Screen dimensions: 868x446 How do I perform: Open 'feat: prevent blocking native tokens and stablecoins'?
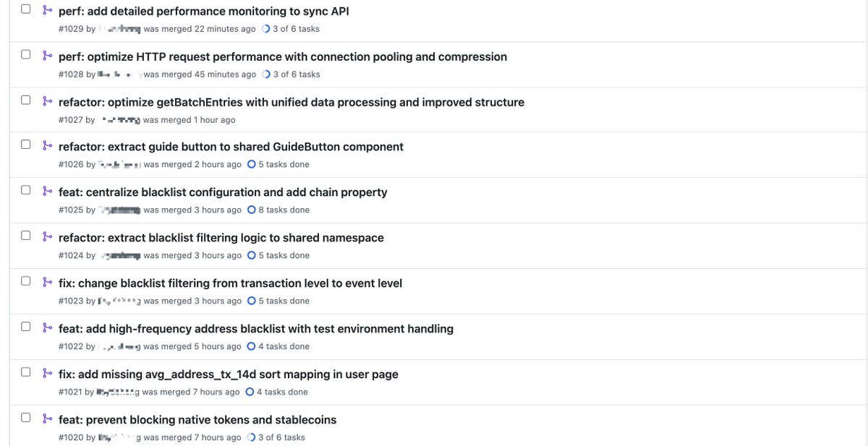coord(197,420)
